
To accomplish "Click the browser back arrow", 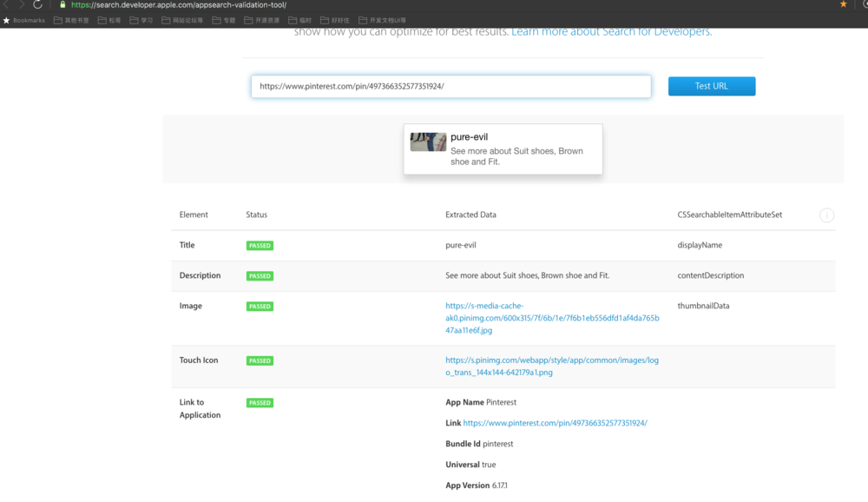I will click(x=7, y=4).
